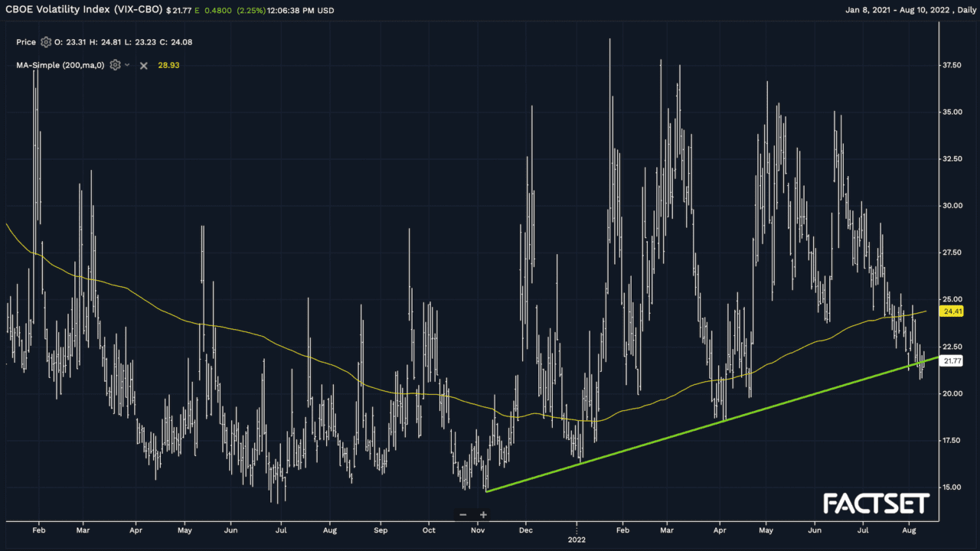Zoom out the chart with minus button

point(463,515)
